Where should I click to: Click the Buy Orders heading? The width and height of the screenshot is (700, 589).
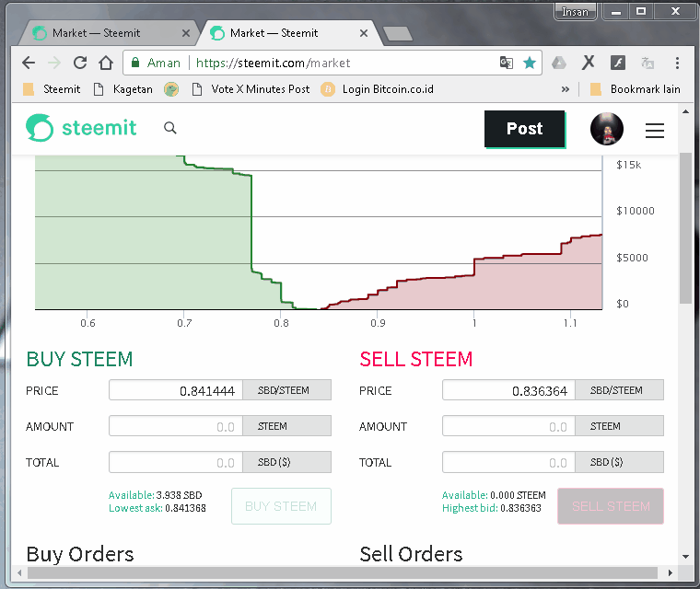click(80, 554)
